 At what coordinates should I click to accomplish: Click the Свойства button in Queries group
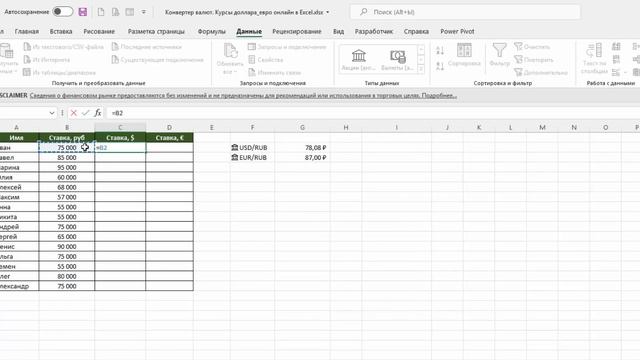(266, 60)
